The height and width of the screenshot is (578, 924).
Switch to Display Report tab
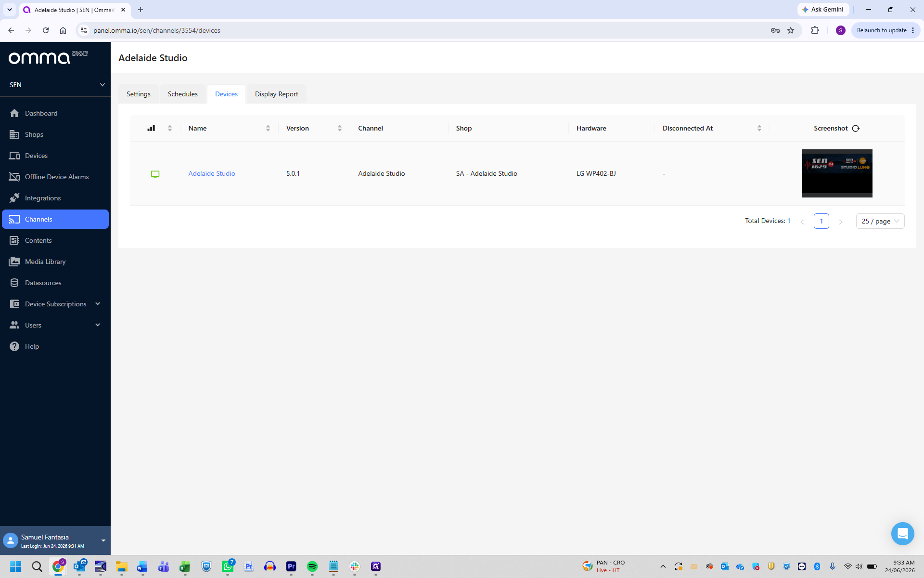(x=276, y=94)
